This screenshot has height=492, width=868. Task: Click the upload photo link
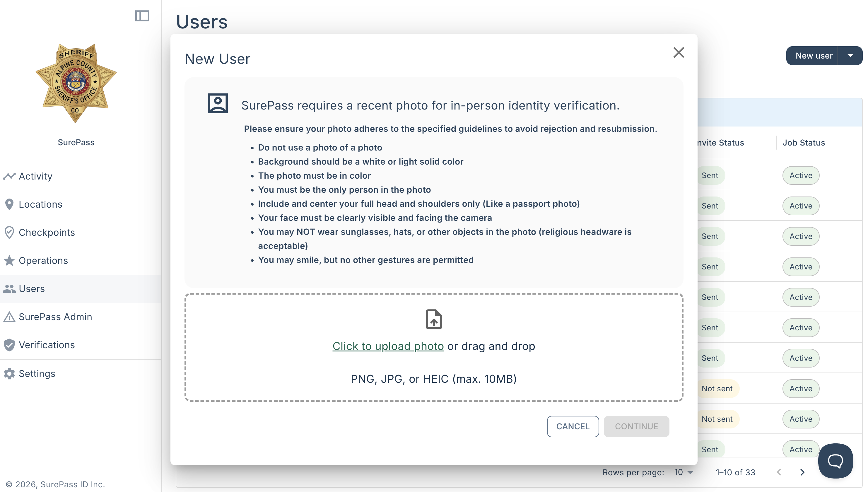click(x=388, y=346)
